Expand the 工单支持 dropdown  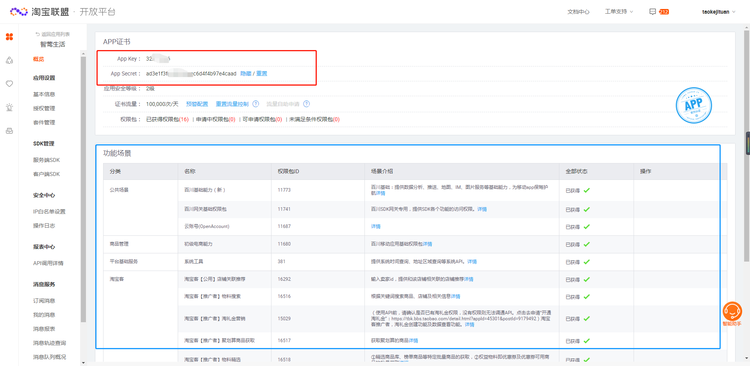(619, 12)
